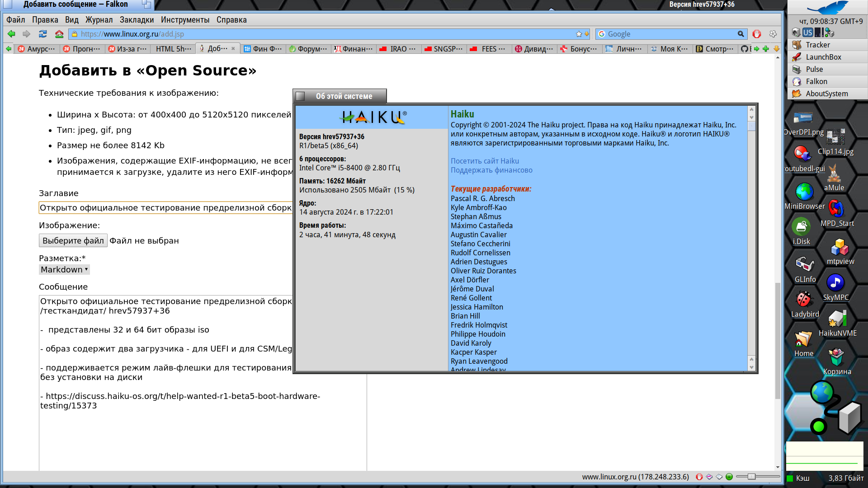Click the stop-hand icon in the status bar
This screenshot has height=488, width=868.
point(699,477)
